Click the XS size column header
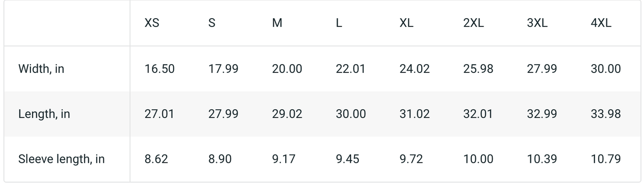 coord(152,23)
